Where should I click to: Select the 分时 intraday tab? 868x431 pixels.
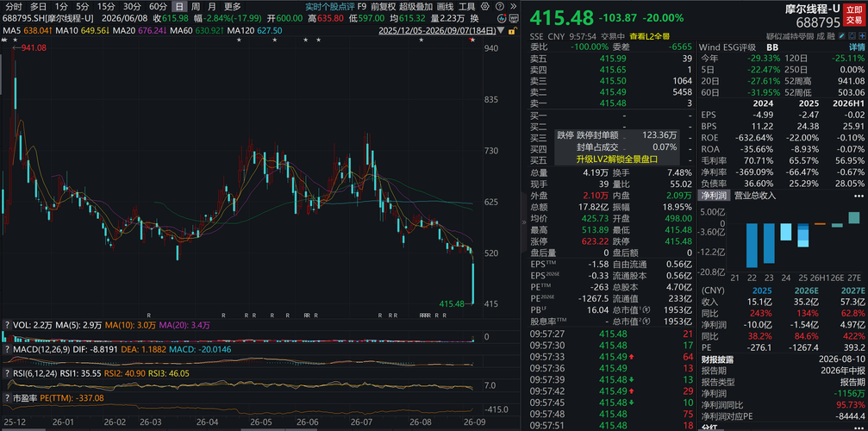[14, 7]
